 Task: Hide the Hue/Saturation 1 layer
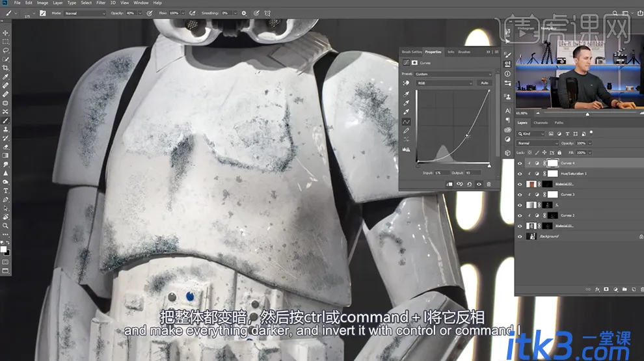[520, 174]
